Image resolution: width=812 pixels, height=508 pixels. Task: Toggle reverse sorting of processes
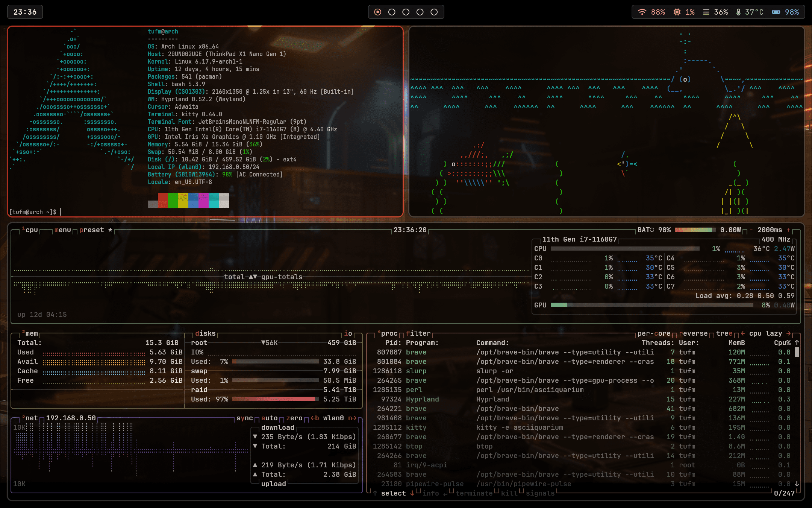coord(693,333)
